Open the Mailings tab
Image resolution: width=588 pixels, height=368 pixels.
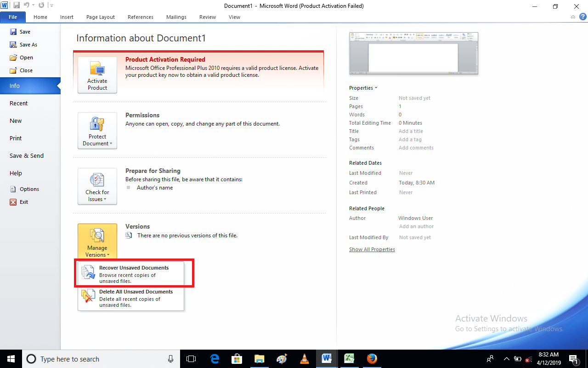point(177,17)
